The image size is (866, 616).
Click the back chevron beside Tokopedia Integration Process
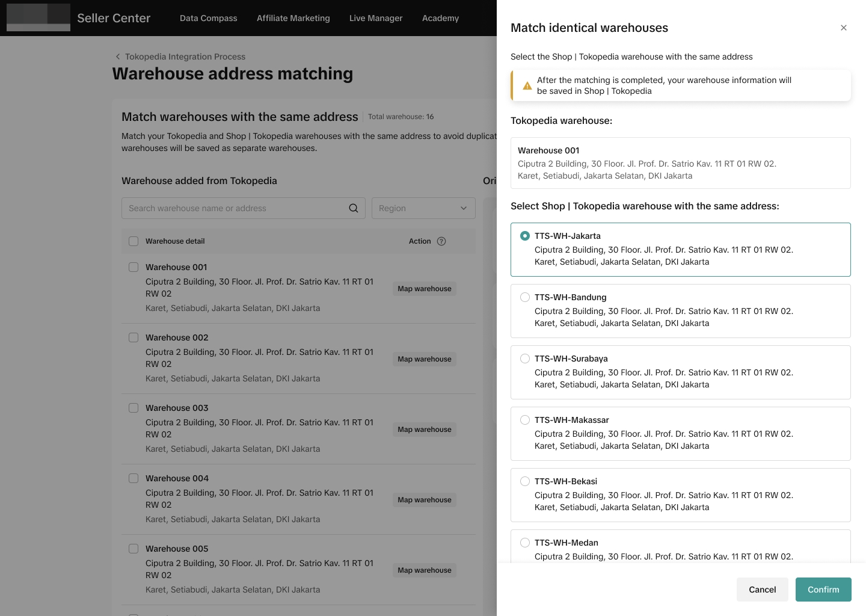click(x=117, y=57)
